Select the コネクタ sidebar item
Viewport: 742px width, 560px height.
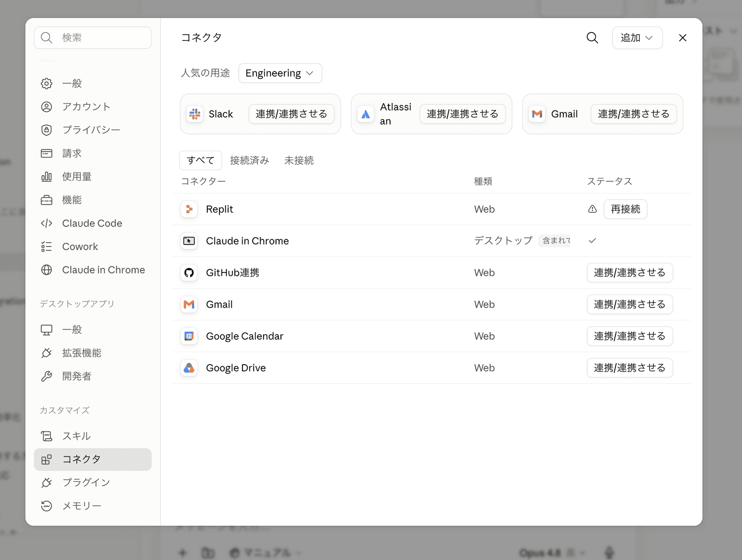pos(93,459)
